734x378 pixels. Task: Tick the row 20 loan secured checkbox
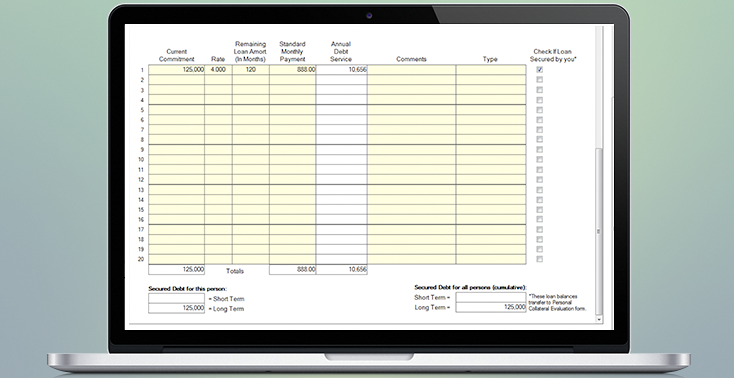click(540, 259)
